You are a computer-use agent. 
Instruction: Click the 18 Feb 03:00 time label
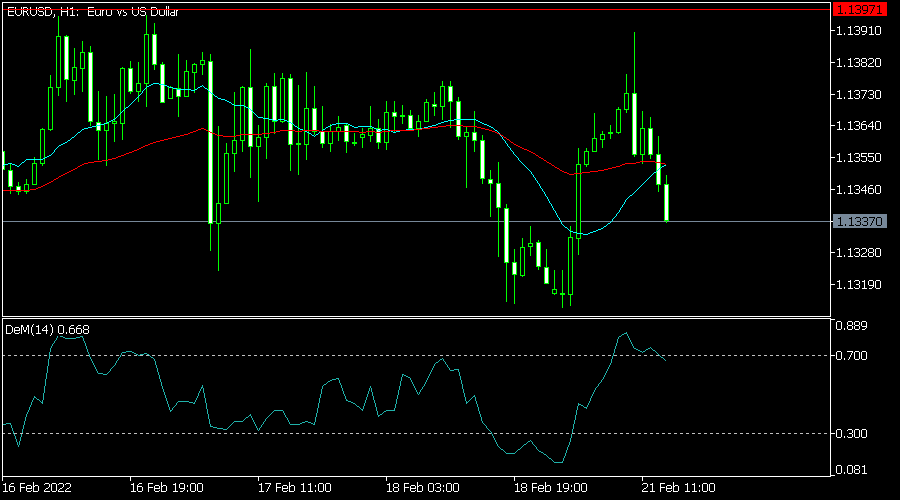point(422,488)
